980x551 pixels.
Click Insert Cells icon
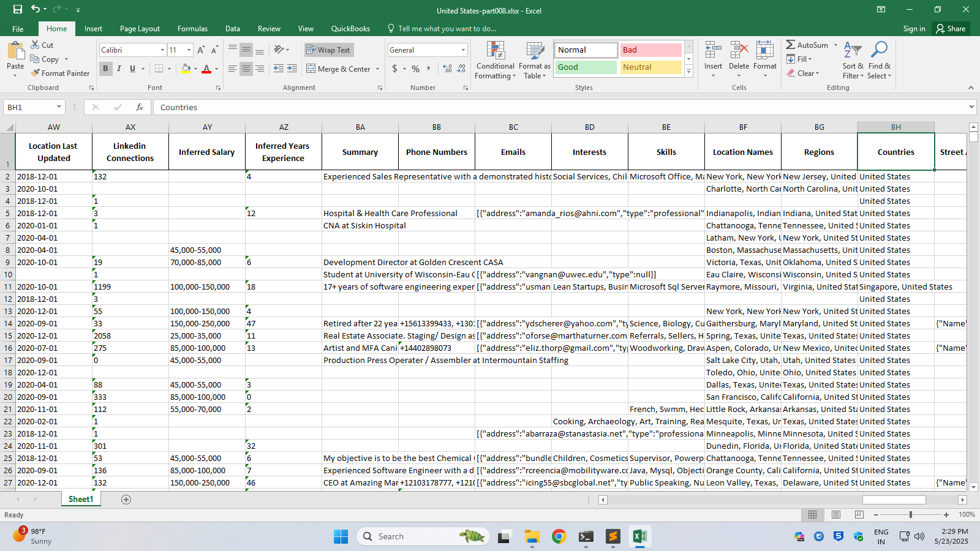[x=713, y=50]
